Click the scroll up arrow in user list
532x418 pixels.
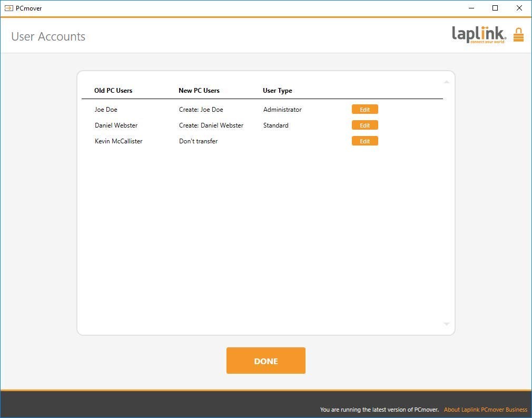point(447,82)
